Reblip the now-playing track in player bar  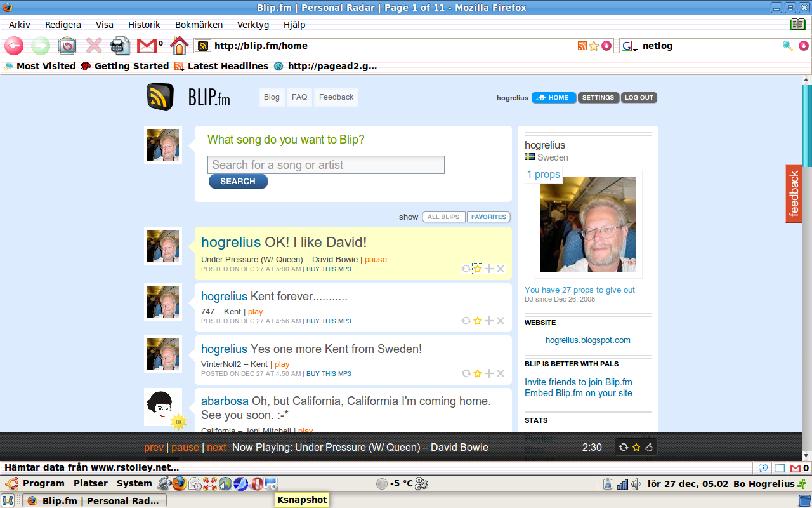624,448
